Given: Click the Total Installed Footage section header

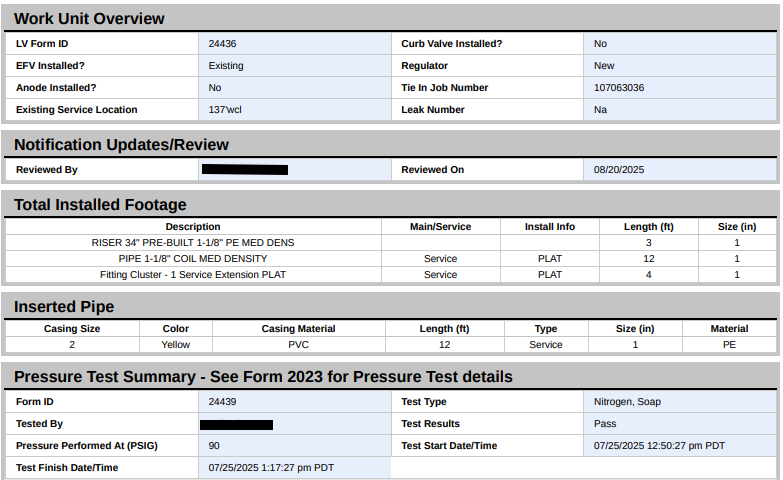Looking at the screenshot, I should 100,205.
